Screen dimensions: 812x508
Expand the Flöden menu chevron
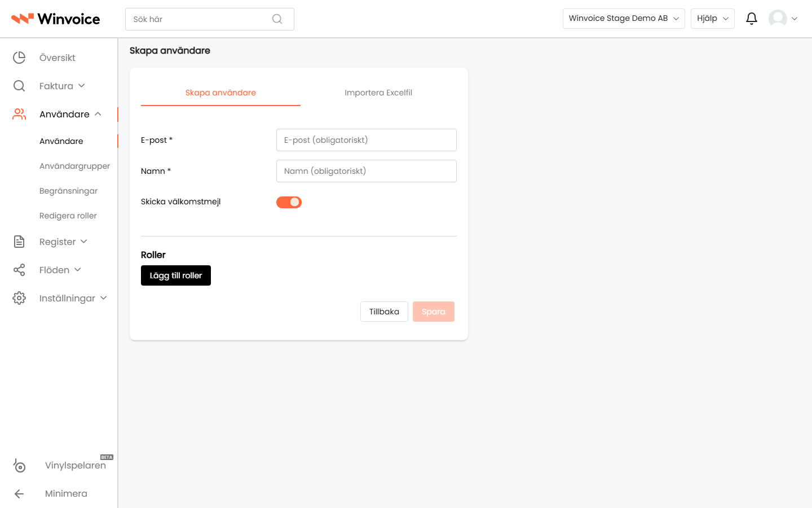pos(78,270)
